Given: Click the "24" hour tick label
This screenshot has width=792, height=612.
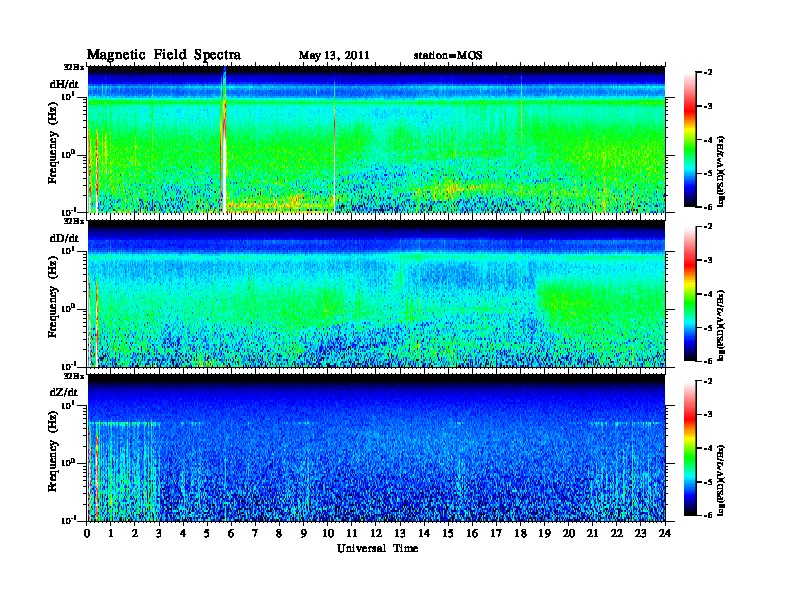Looking at the screenshot, I should coord(665,534).
